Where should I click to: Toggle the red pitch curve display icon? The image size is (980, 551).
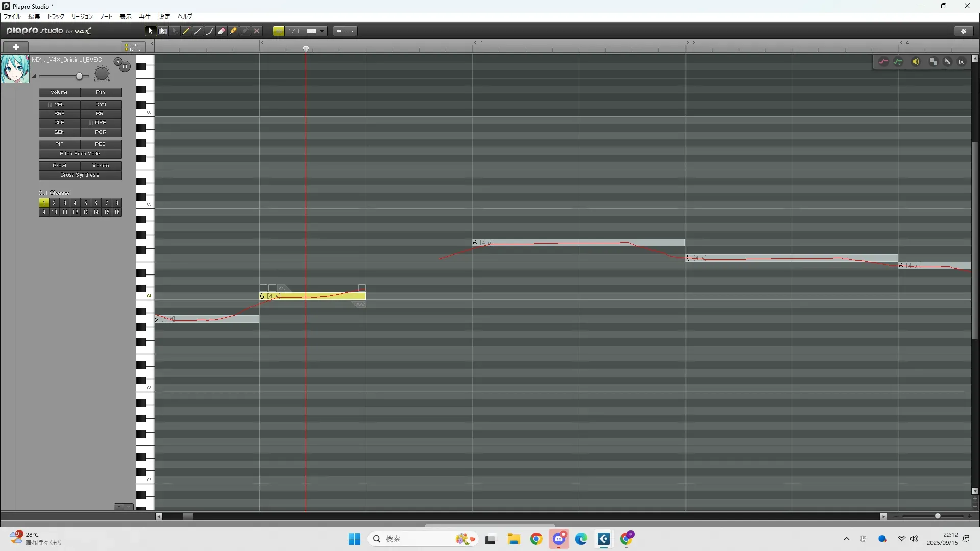(x=884, y=62)
